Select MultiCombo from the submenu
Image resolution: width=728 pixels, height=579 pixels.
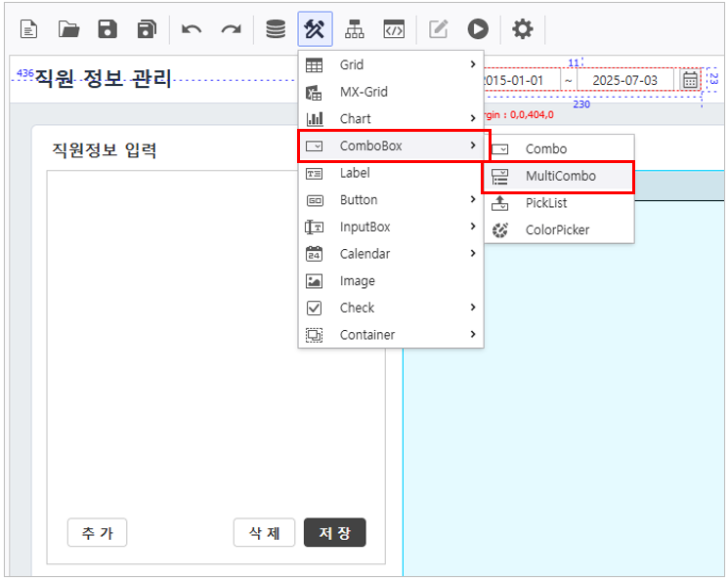559,177
